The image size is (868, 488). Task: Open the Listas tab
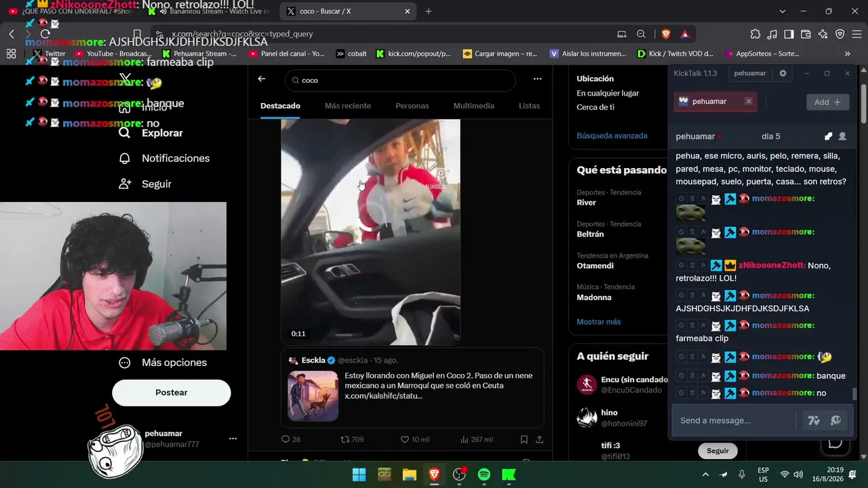(530, 106)
